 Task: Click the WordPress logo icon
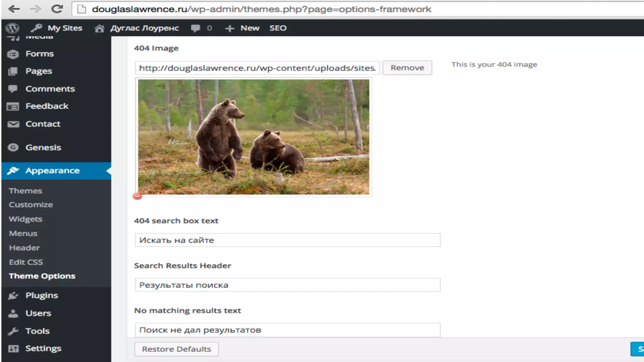click(x=13, y=28)
